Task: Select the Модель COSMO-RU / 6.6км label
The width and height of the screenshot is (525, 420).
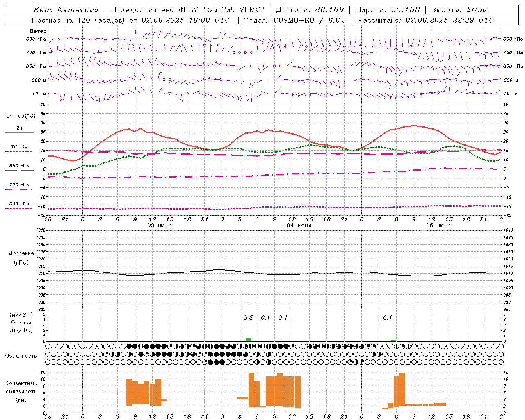Action: [x=296, y=20]
